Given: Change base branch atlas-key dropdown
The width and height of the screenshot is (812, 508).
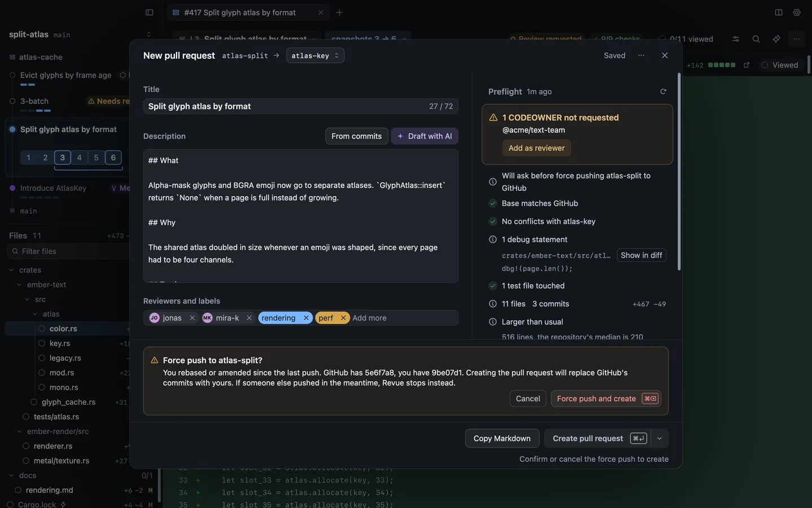Looking at the screenshot, I should [315, 55].
